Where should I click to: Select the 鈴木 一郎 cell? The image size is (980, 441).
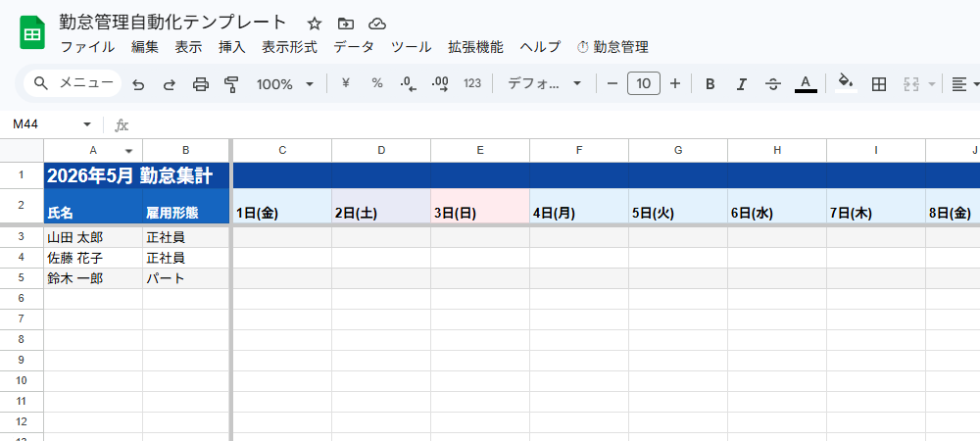tap(93, 278)
